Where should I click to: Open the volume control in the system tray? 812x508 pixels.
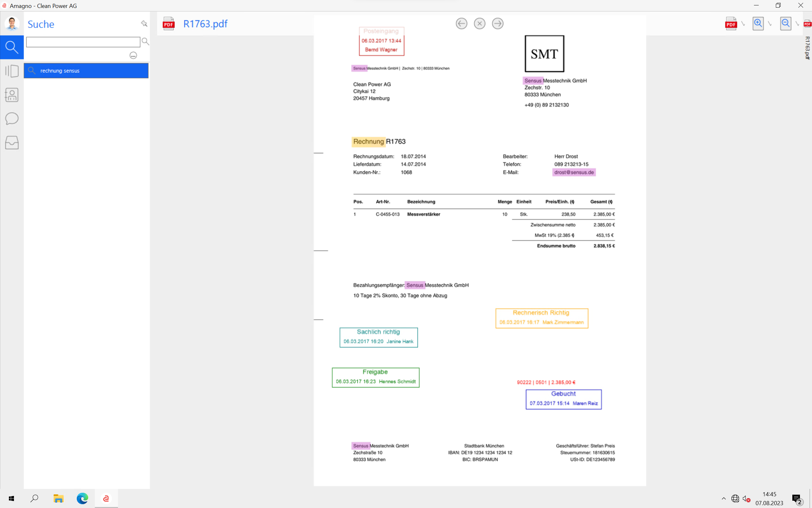click(x=746, y=499)
